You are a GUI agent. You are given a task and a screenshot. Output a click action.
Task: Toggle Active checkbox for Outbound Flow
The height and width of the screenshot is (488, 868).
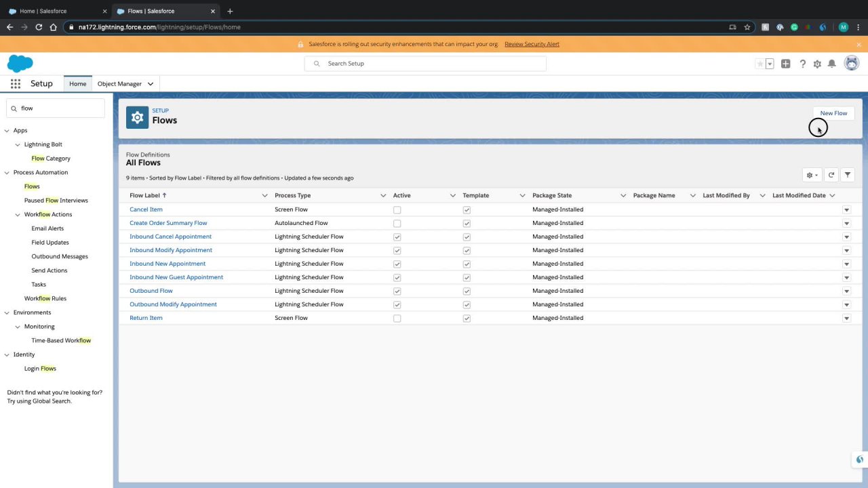tap(397, 291)
